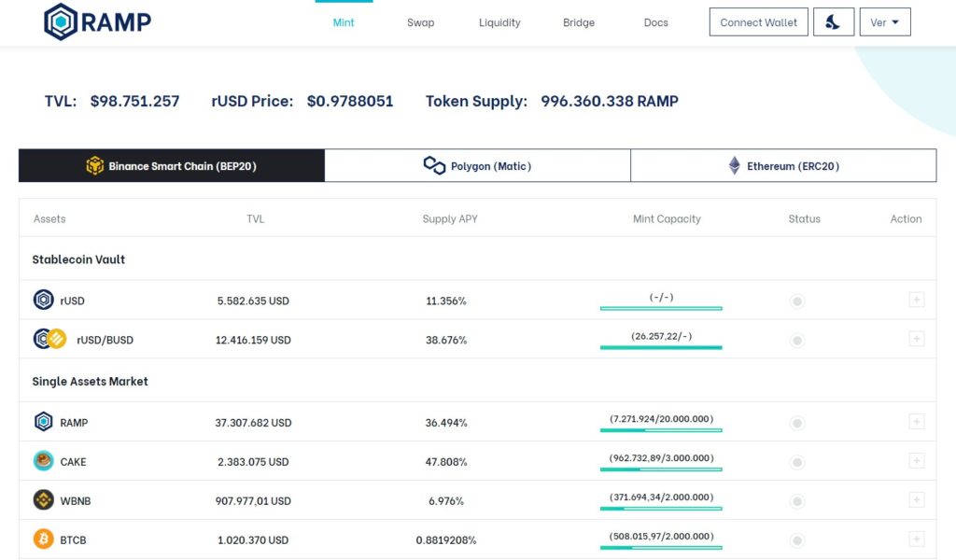
Task: Toggle the RAMP row status indicator
Action: pos(797,423)
